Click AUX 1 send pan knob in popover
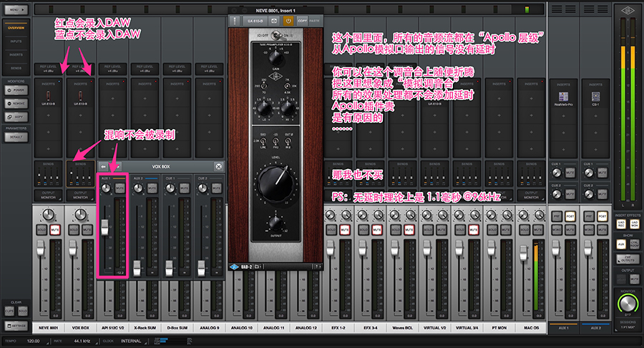 106,188
